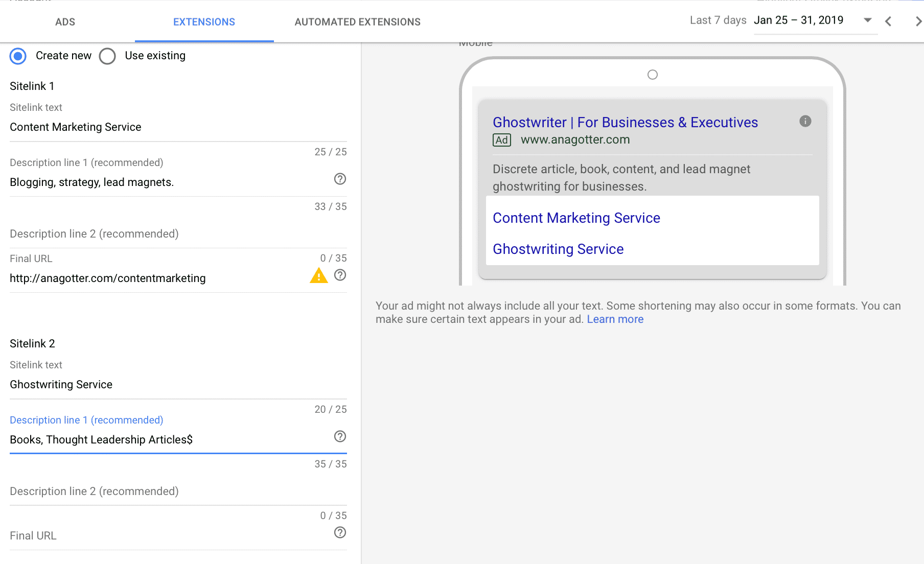Screen dimensions: 924x564
Task: Open the Extensions tab
Action: 204,22
